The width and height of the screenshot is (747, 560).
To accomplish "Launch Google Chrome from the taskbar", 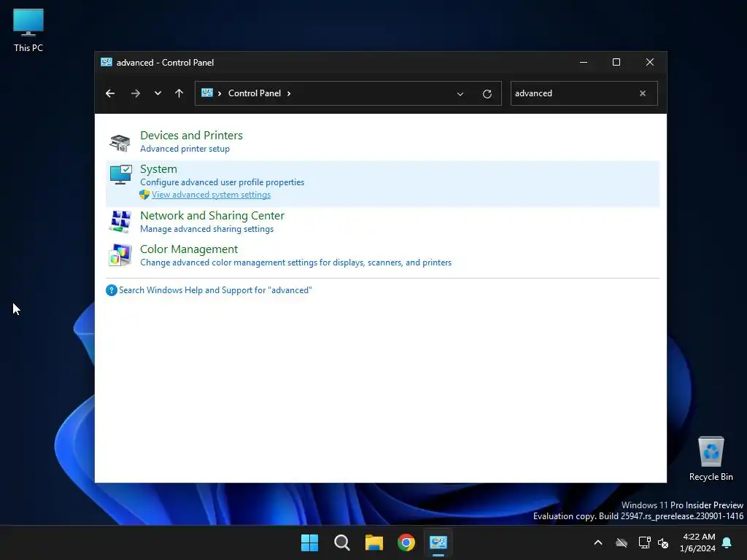I will tap(406, 542).
